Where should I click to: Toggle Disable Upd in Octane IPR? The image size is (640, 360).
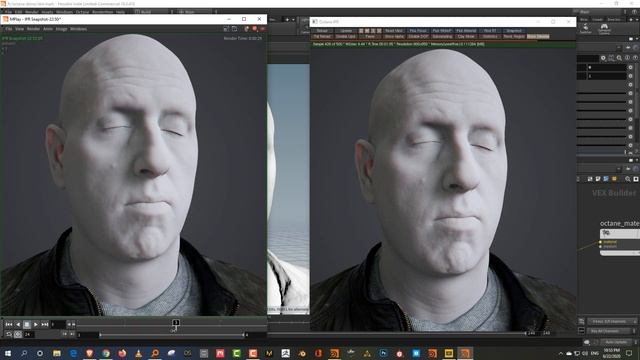(x=346, y=36)
